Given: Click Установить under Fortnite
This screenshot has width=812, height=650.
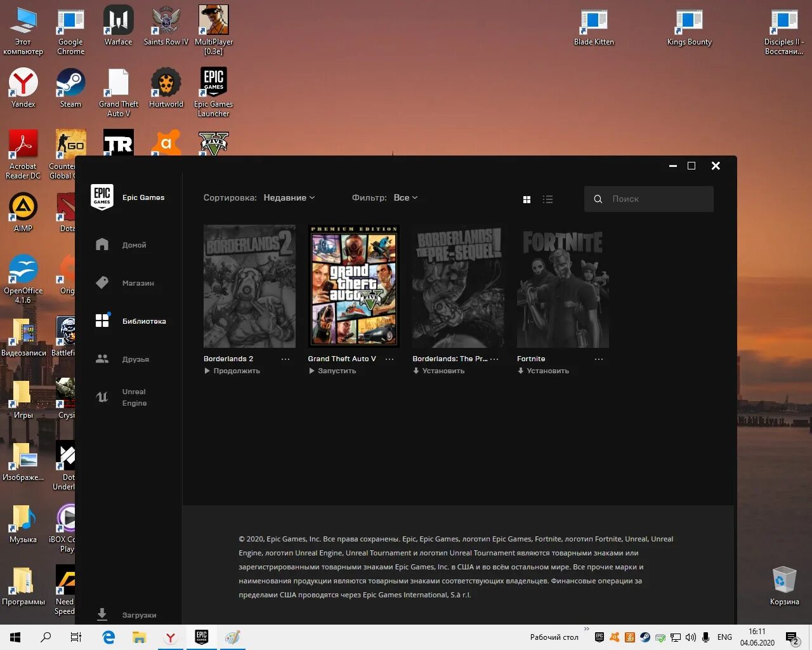Looking at the screenshot, I should (543, 371).
